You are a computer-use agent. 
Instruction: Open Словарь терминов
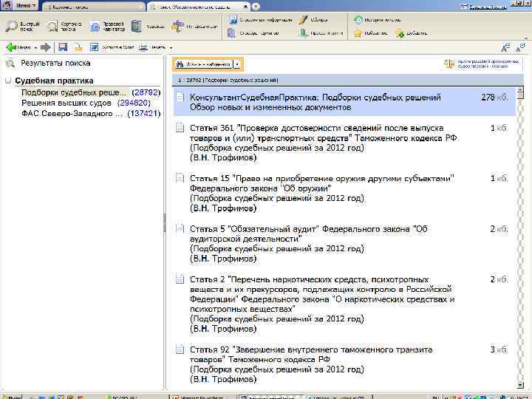pos(253,33)
